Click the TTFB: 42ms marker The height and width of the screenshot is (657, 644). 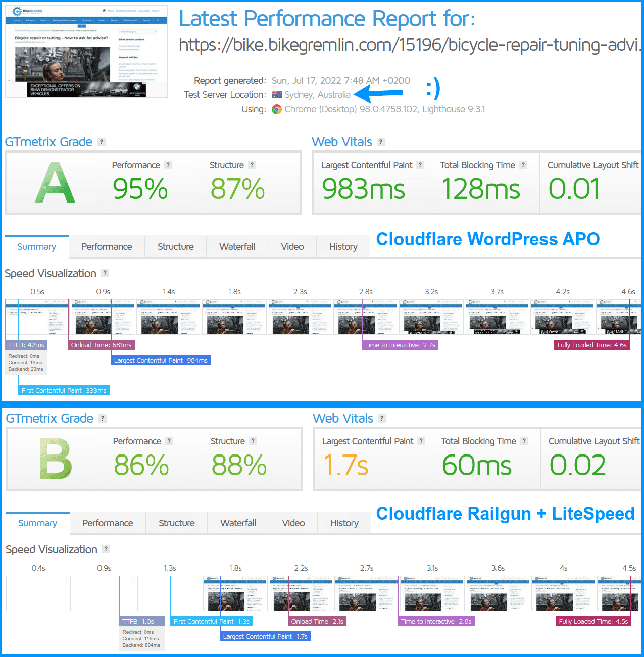pos(26,345)
